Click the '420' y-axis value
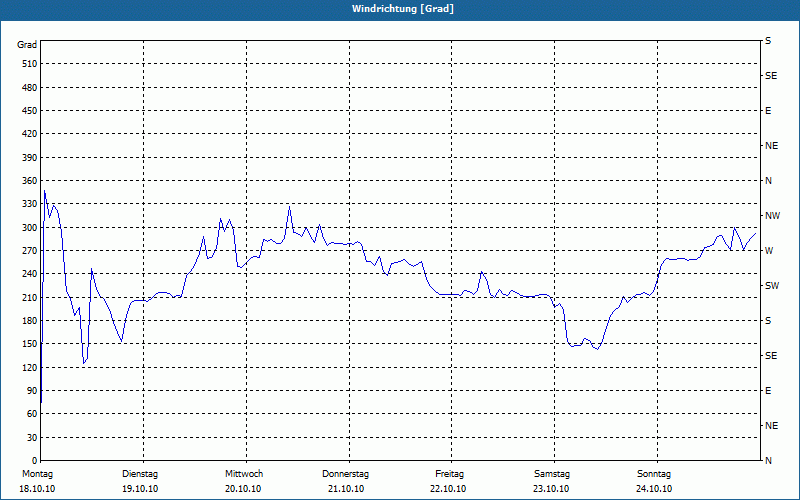Image resolution: width=800 pixels, height=500 pixels. point(30,134)
